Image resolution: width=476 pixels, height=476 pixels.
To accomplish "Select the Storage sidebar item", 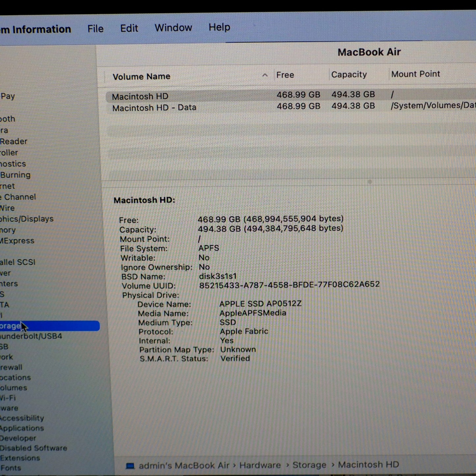I will (x=49, y=326).
